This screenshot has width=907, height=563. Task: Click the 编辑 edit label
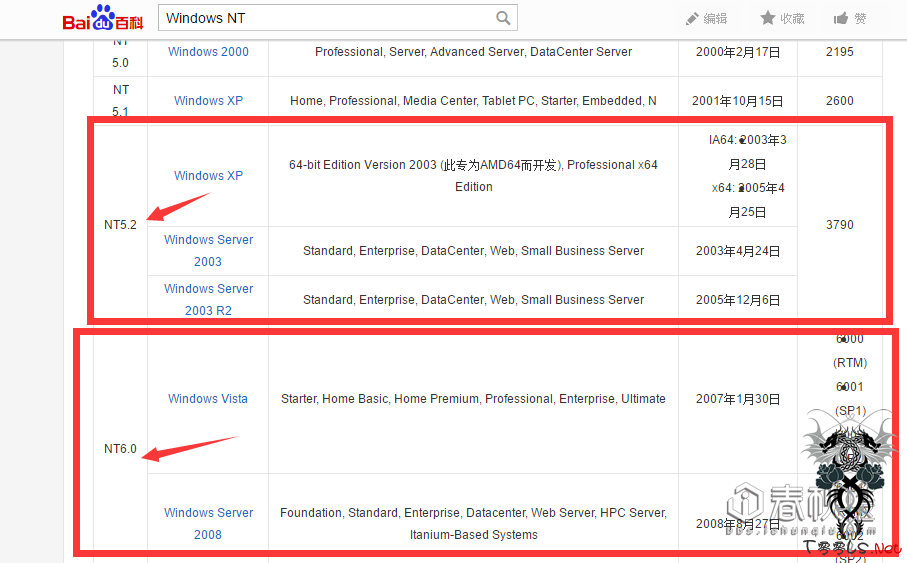pyautogui.click(x=716, y=19)
